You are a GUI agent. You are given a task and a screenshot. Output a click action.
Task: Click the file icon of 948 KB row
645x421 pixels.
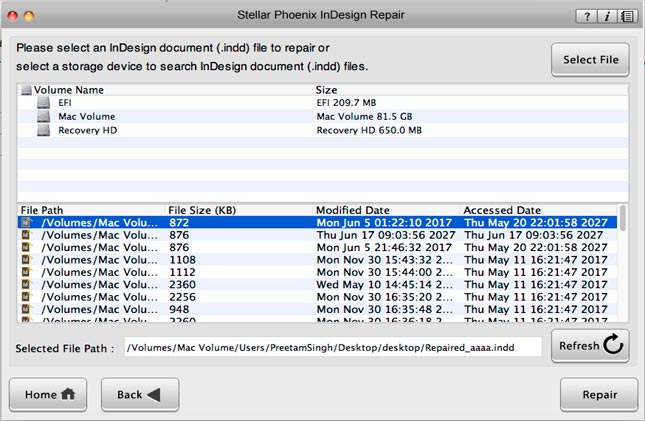point(26,309)
